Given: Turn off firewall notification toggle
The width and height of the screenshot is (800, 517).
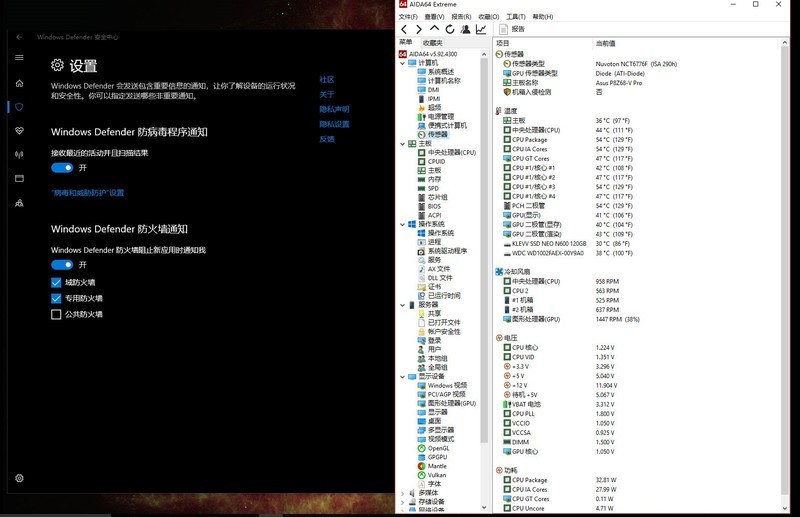Looking at the screenshot, I should pyautogui.click(x=62, y=264).
